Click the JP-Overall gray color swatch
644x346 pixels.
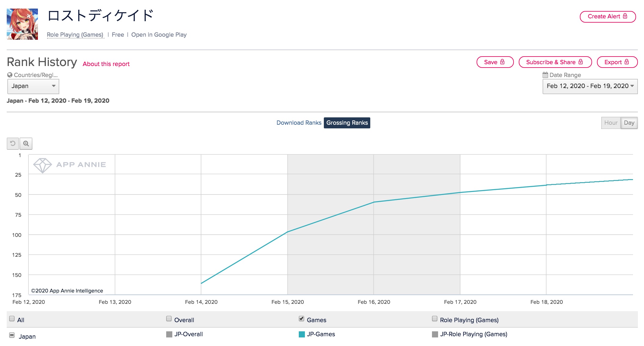click(x=169, y=334)
